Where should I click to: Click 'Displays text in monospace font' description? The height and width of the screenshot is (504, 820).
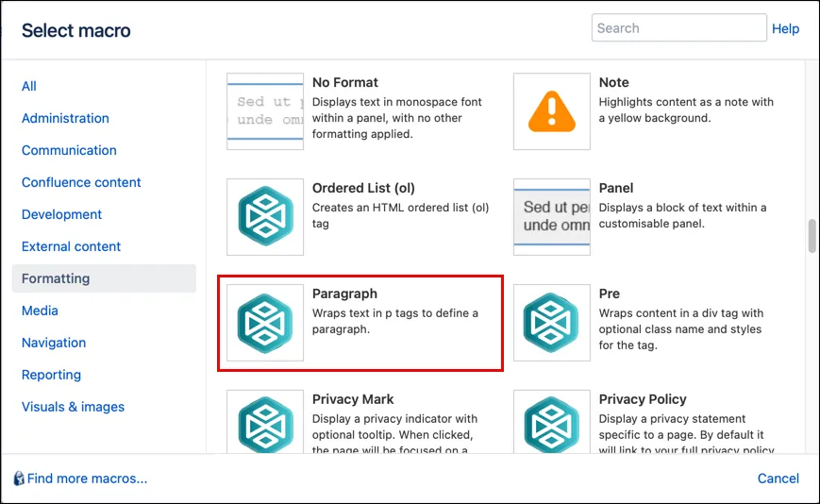(397, 118)
